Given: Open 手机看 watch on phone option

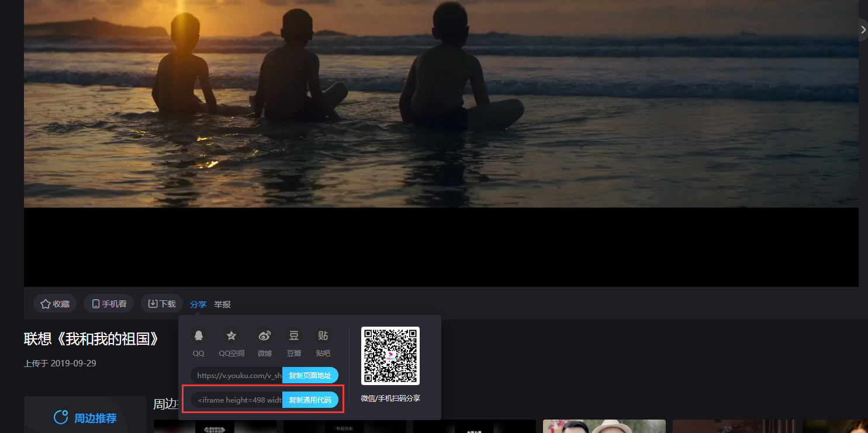Looking at the screenshot, I should 109,304.
